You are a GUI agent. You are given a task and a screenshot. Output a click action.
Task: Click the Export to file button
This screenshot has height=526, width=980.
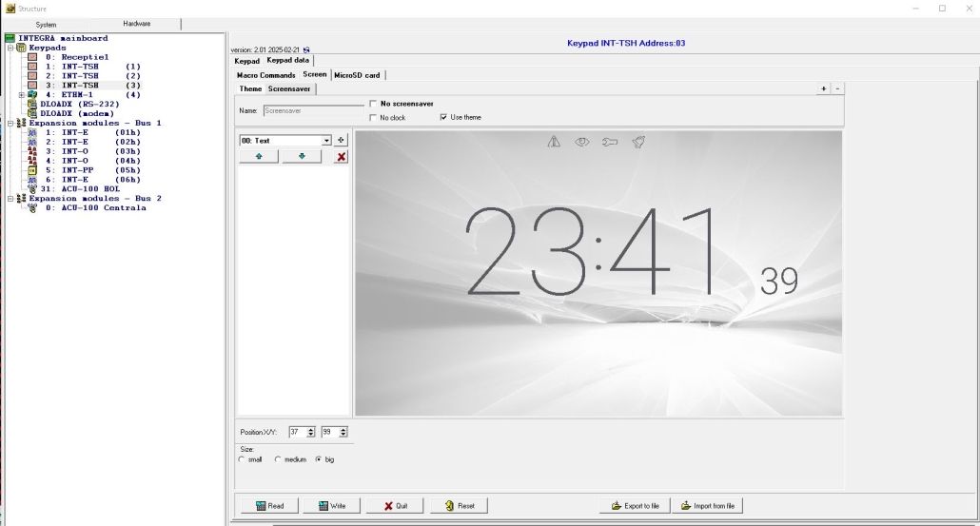click(635, 506)
